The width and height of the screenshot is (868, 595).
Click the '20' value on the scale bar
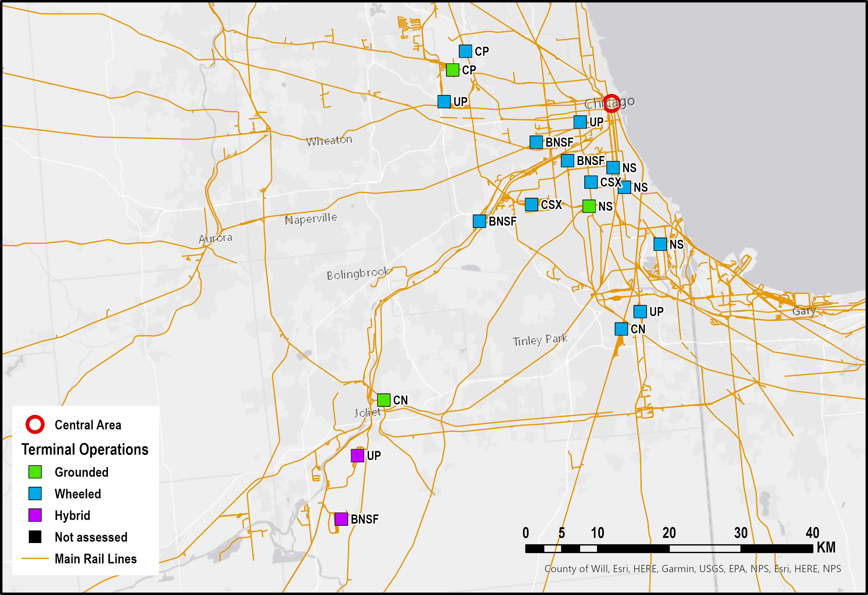pyautogui.click(x=669, y=533)
